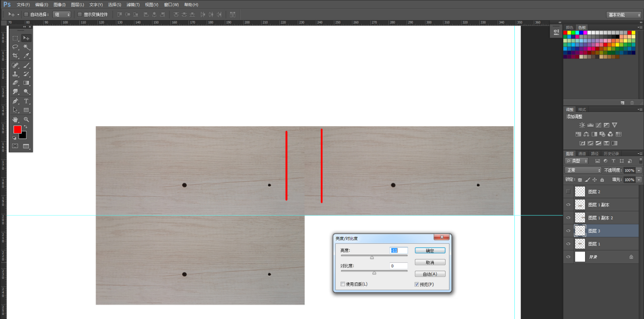This screenshot has height=319, width=644.
Task: Choose the Horizontal Type tool
Action: 26,101
